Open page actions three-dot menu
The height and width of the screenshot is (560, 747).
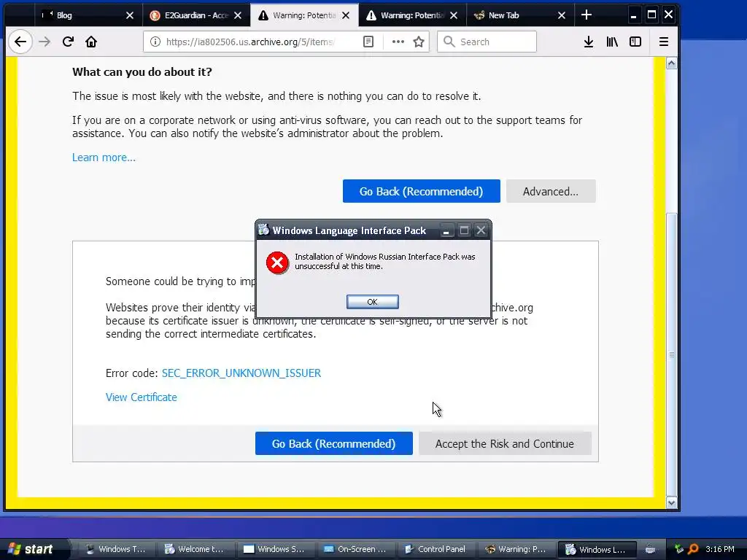[x=398, y=42]
